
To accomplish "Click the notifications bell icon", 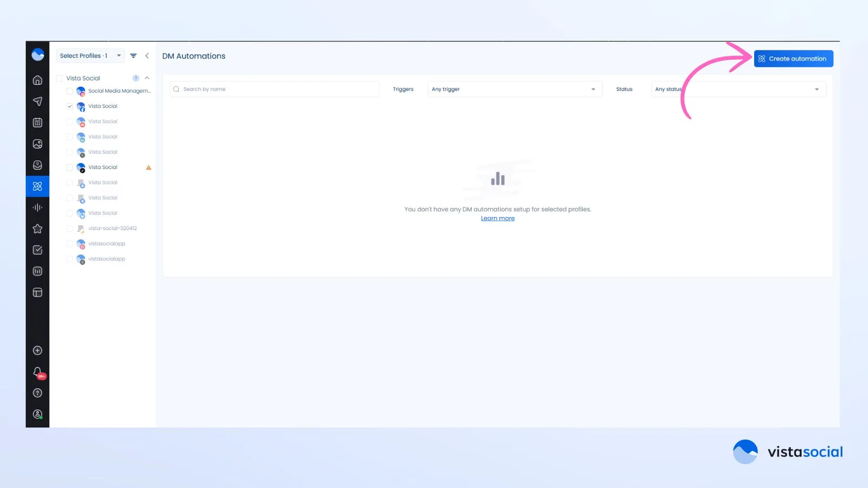I will tap(37, 372).
